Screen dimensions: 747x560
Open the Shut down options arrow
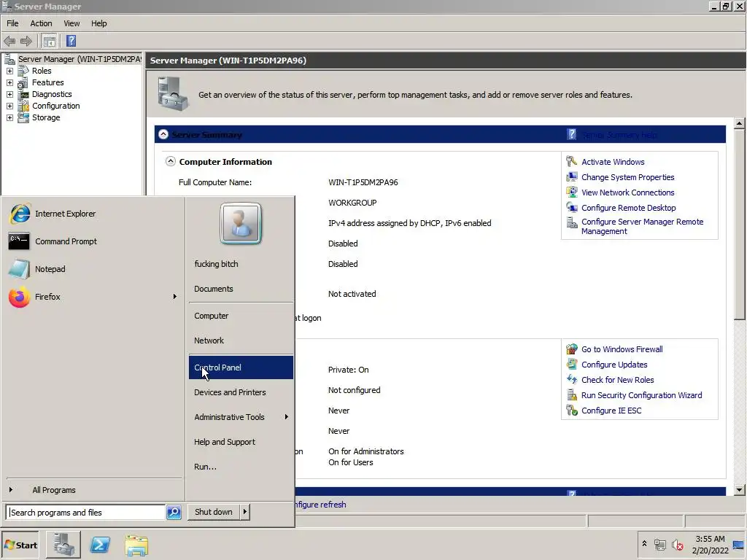(x=245, y=512)
